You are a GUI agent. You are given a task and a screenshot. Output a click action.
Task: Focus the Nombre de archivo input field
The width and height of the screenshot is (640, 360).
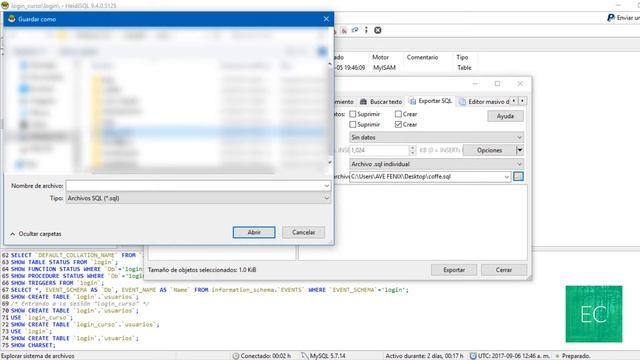(194, 186)
